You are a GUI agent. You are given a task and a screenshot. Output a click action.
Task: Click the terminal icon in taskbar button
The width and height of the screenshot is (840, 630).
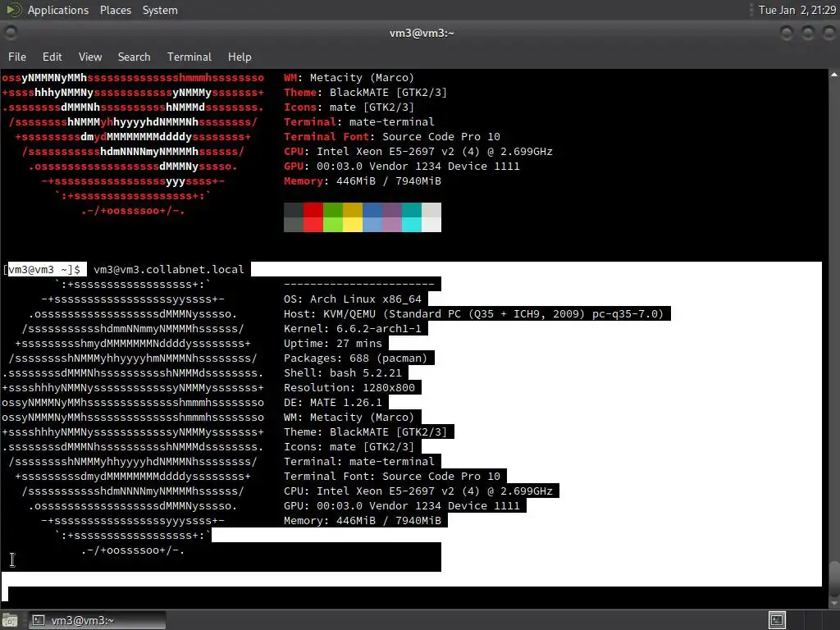click(x=38, y=620)
